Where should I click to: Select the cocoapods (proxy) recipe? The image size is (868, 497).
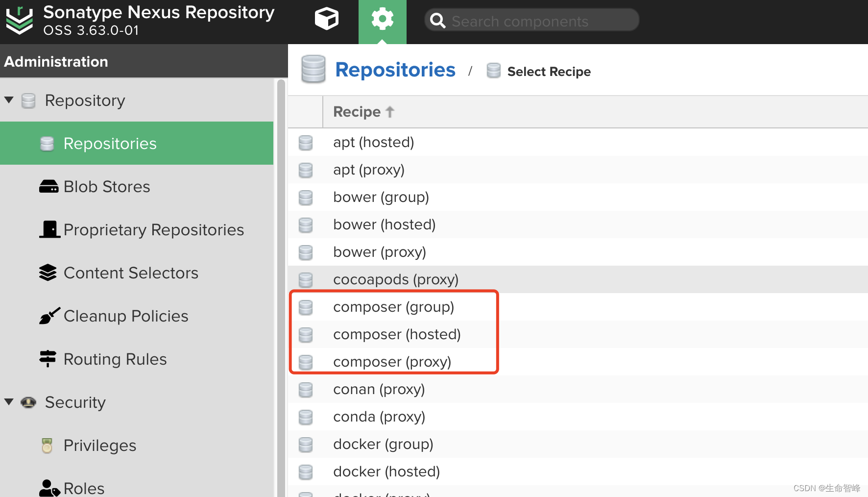578,279
